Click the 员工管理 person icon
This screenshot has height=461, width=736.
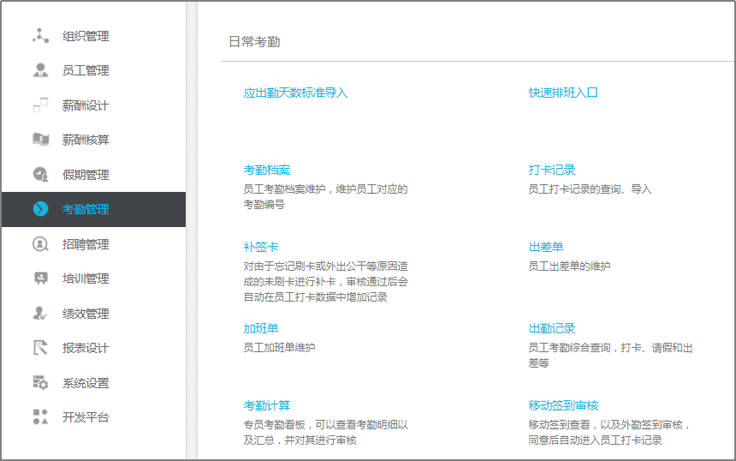41,70
